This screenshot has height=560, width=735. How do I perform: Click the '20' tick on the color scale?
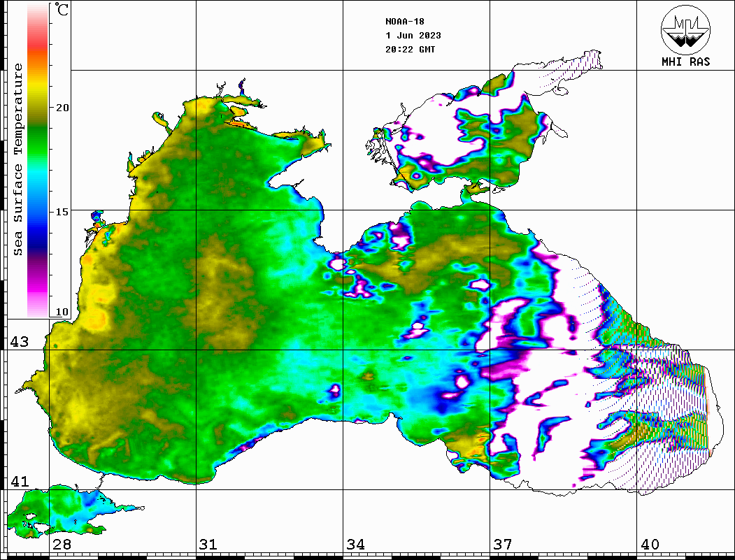(x=62, y=108)
